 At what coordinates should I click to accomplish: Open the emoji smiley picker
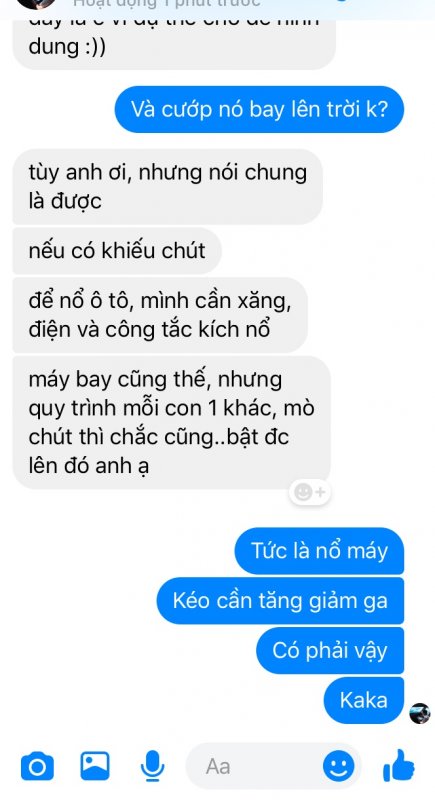point(339,766)
